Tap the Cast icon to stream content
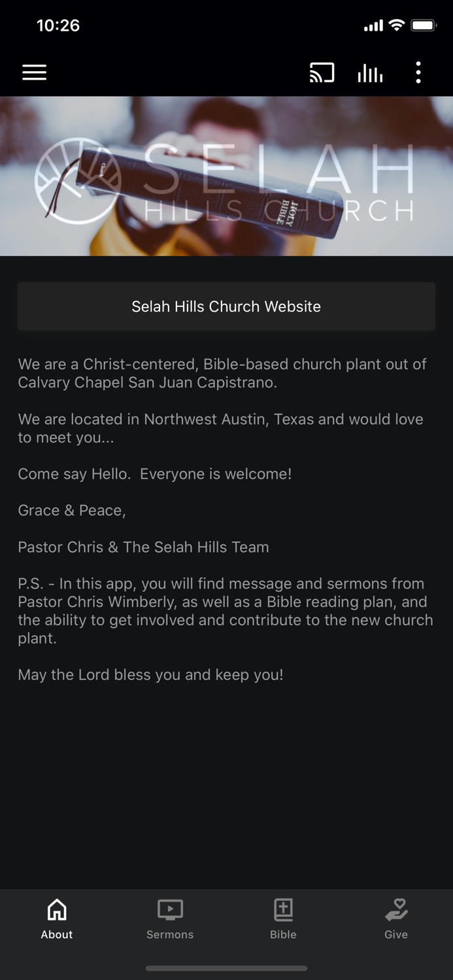This screenshot has width=453, height=980. click(322, 72)
